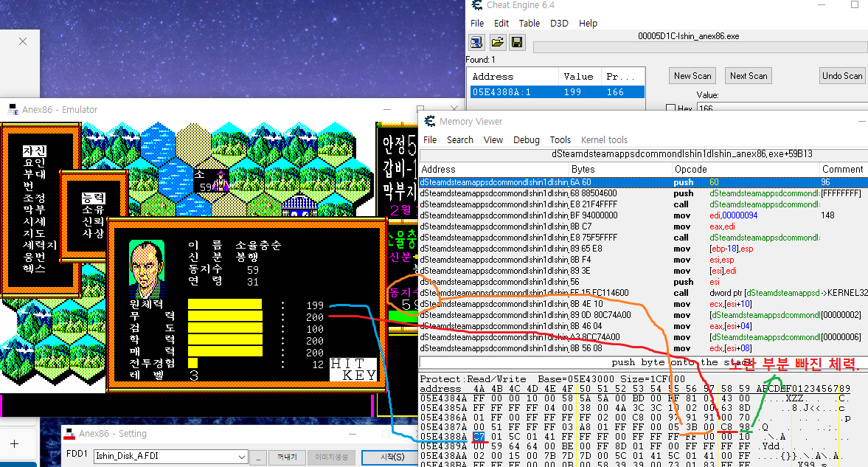Open Kernel tools menu in Memory Viewer
The image size is (868, 467).
click(x=605, y=140)
